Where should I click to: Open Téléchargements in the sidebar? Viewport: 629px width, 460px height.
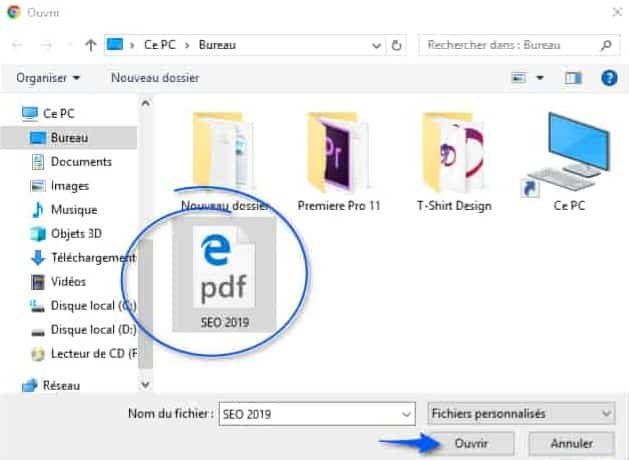[x=83, y=257]
